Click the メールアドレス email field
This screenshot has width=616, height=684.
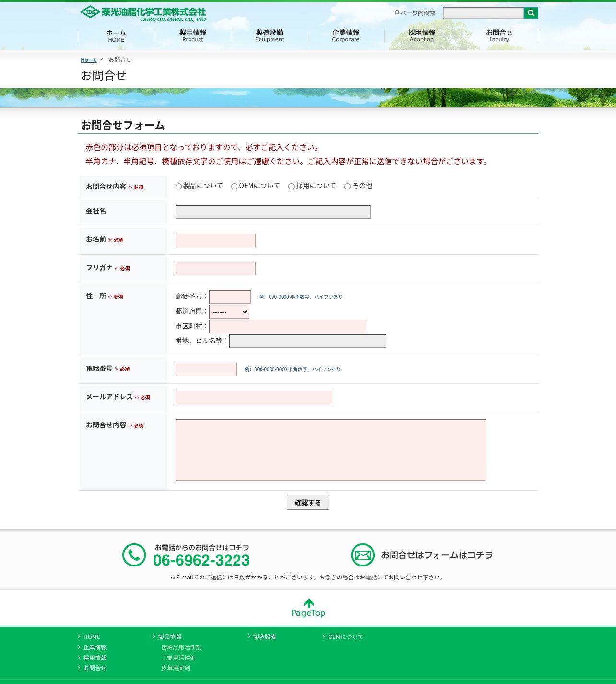(x=254, y=398)
